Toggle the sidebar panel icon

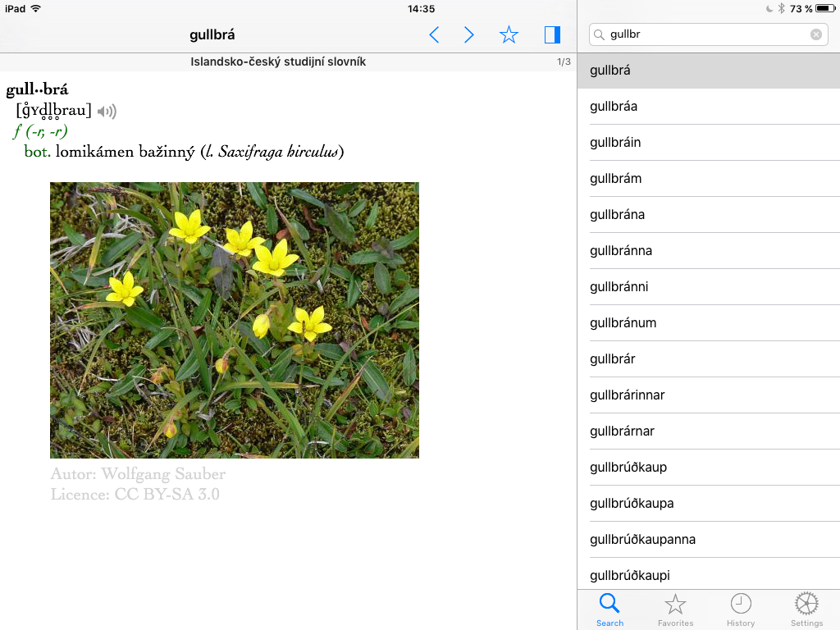click(552, 34)
